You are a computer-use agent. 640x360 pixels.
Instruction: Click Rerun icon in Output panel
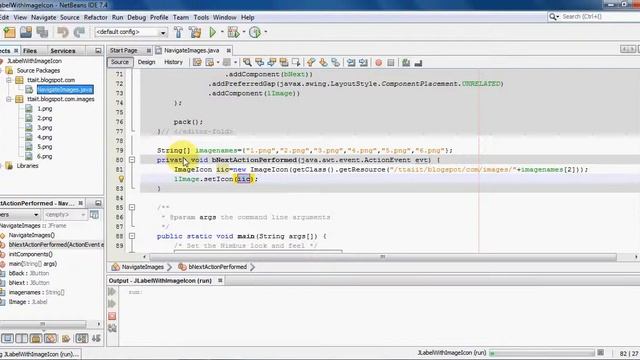(112, 291)
